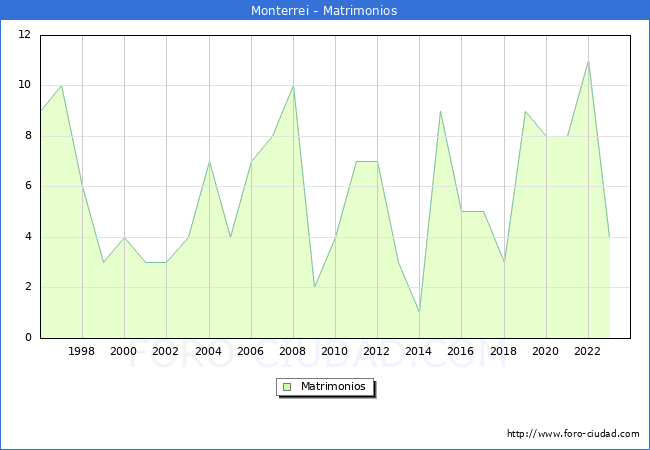Select the 2004 x-axis label
The width and height of the screenshot is (650, 450).
(x=208, y=352)
